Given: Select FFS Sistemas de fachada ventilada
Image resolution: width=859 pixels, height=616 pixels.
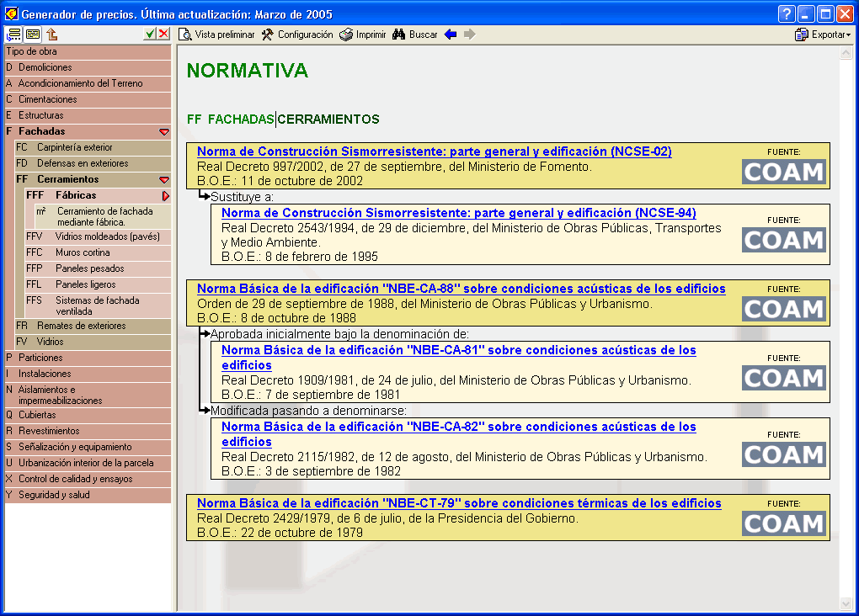Looking at the screenshot, I should [x=98, y=305].
